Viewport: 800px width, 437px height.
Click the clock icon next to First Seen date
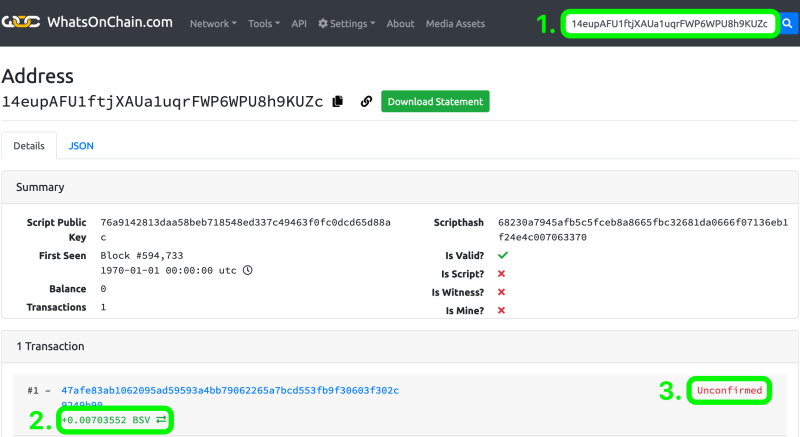tap(247, 270)
